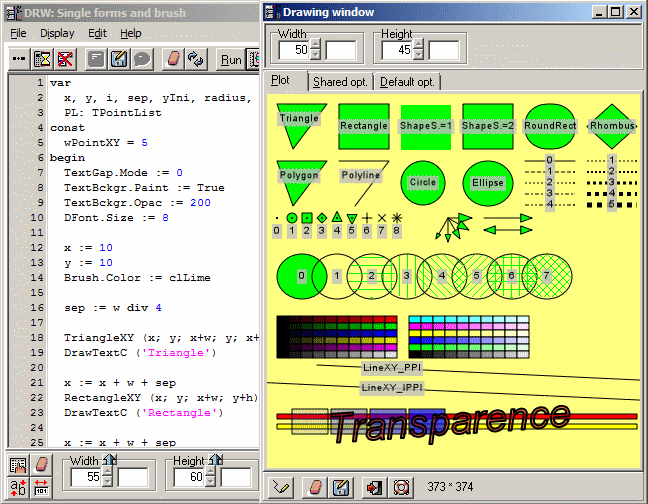Click the lifebuoy icon in the Drawing window bottom bar
The height and width of the screenshot is (504, 648).
pyautogui.click(x=402, y=487)
